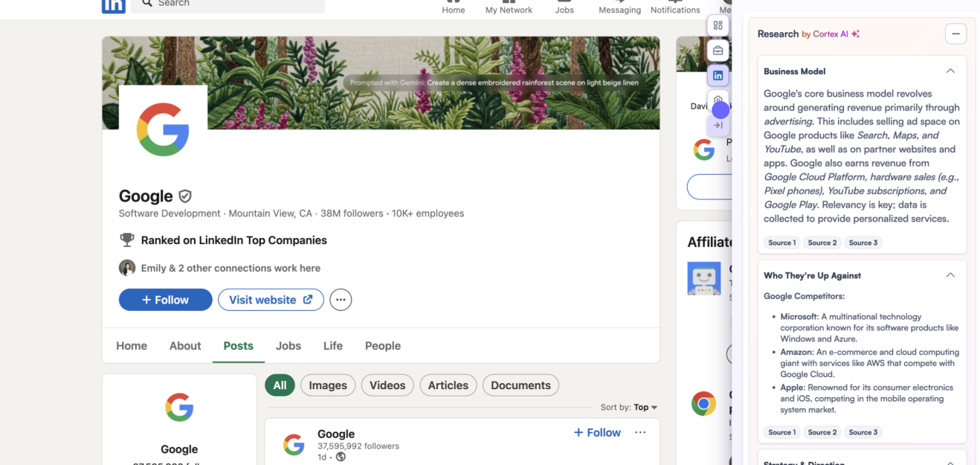The image size is (980, 465).
Task: Open the Cortex briefcase icon
Action: [x=718, y=51]
